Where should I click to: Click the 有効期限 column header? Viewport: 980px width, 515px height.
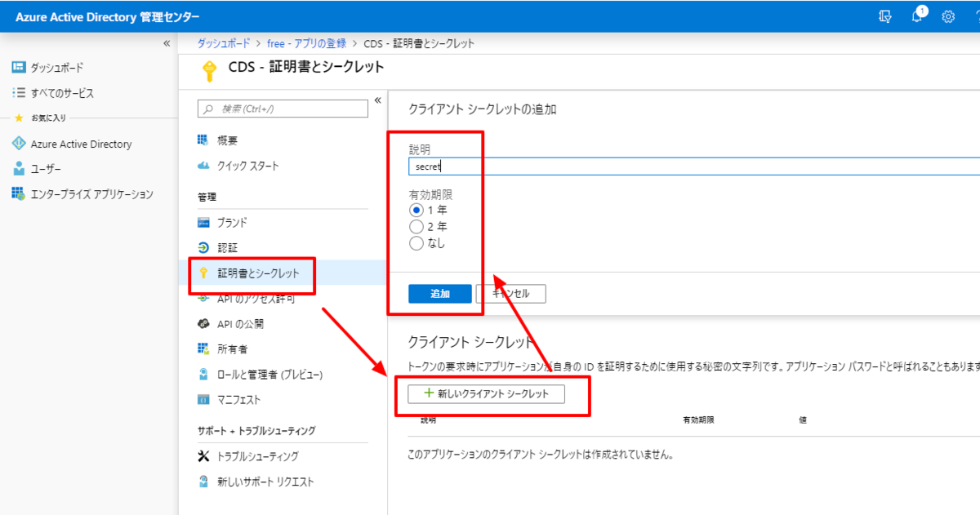tap(698, 420)
